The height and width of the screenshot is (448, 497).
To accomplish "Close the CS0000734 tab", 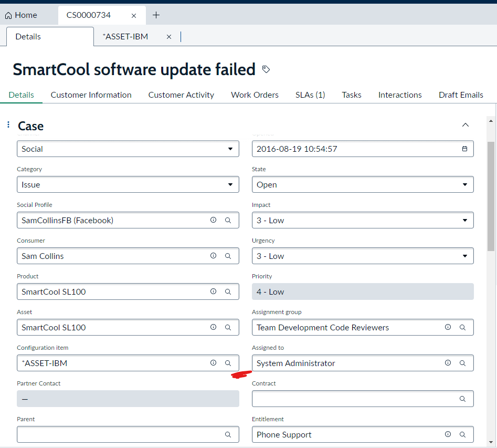I will (x=134, y=16).
